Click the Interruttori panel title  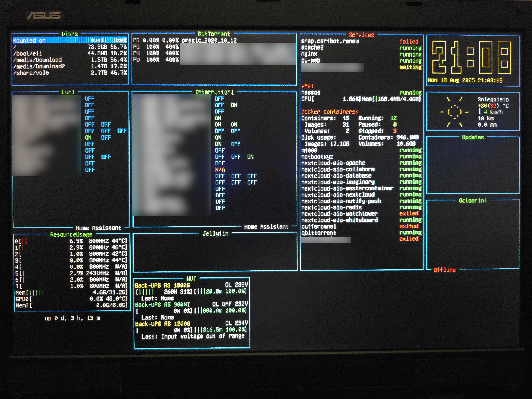tap(214, 92)
